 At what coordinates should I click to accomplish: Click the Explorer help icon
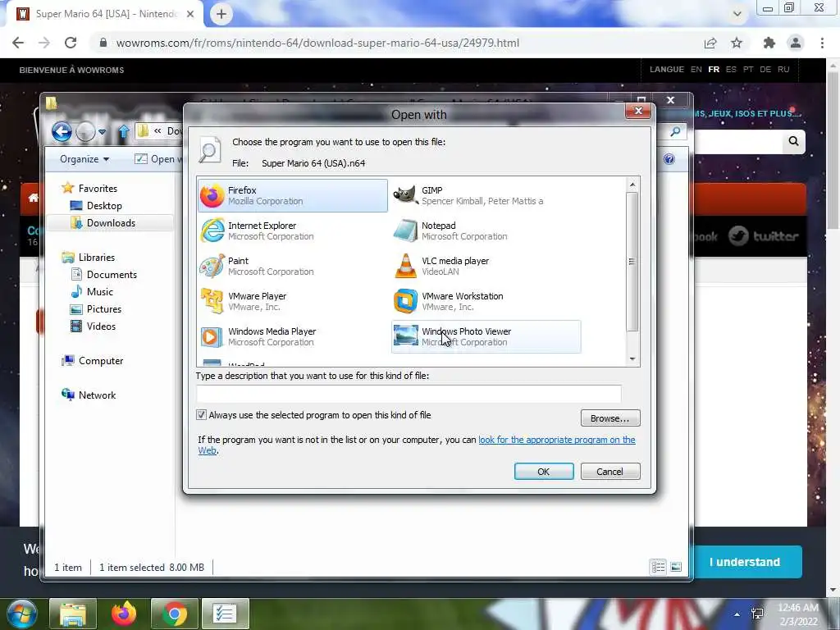click(669, 159)
